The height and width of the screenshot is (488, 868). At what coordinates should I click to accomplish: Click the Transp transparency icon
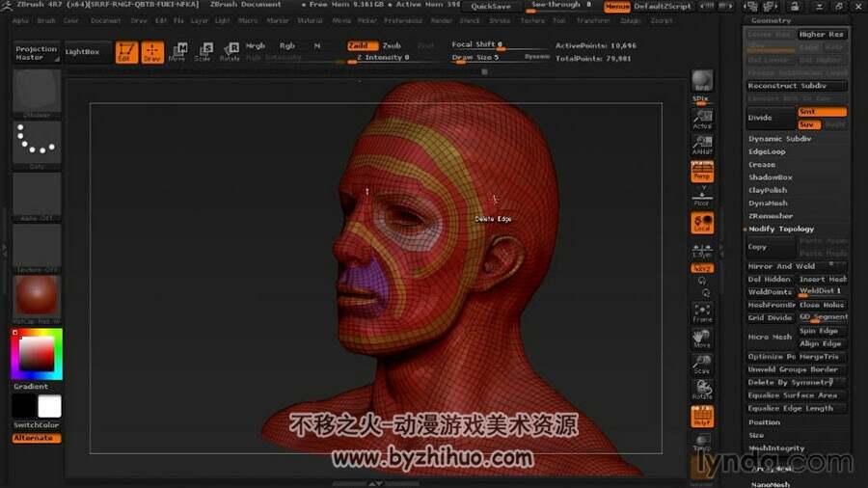click(x=702, y=442)
